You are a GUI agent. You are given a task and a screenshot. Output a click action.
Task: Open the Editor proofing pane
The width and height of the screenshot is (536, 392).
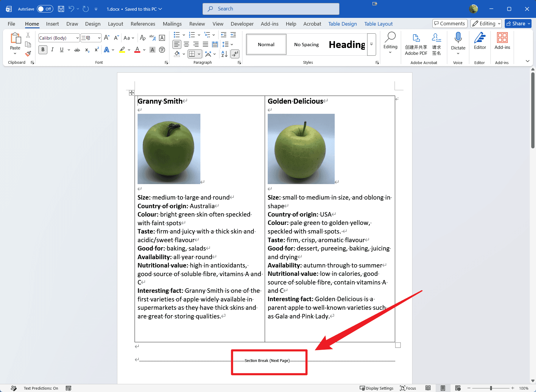click(x=480, y=41)
